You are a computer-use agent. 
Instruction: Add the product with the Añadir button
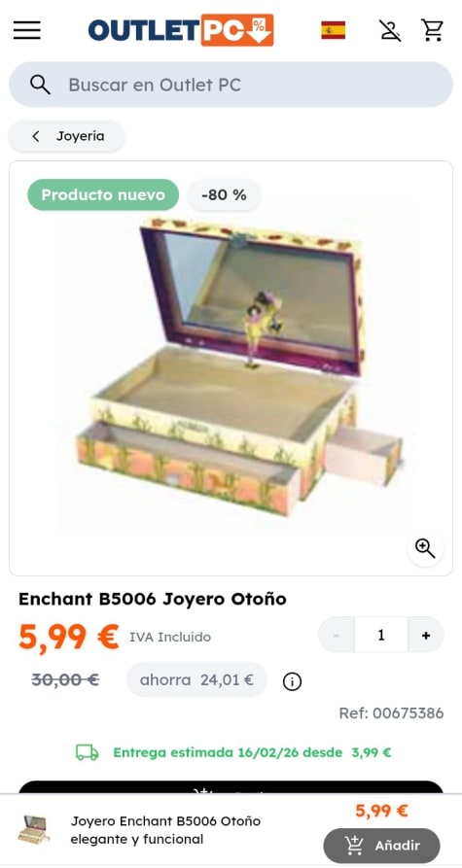(x=381, y=846)
